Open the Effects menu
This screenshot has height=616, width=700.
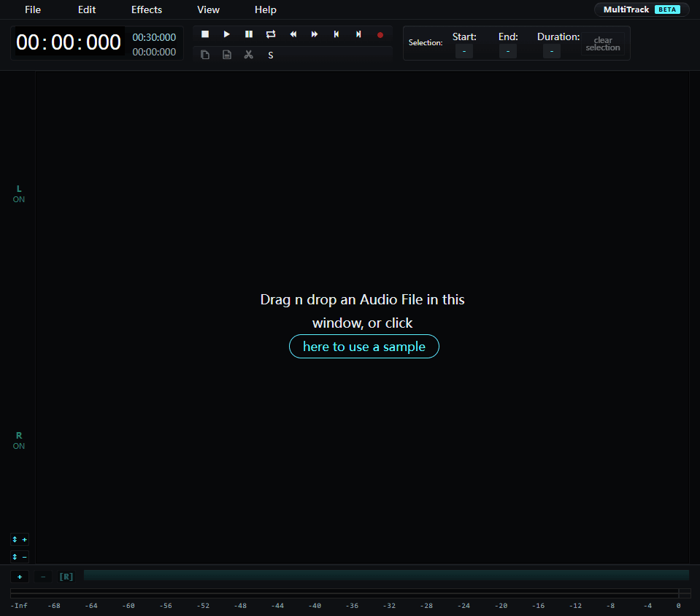[x=147, y=9]
